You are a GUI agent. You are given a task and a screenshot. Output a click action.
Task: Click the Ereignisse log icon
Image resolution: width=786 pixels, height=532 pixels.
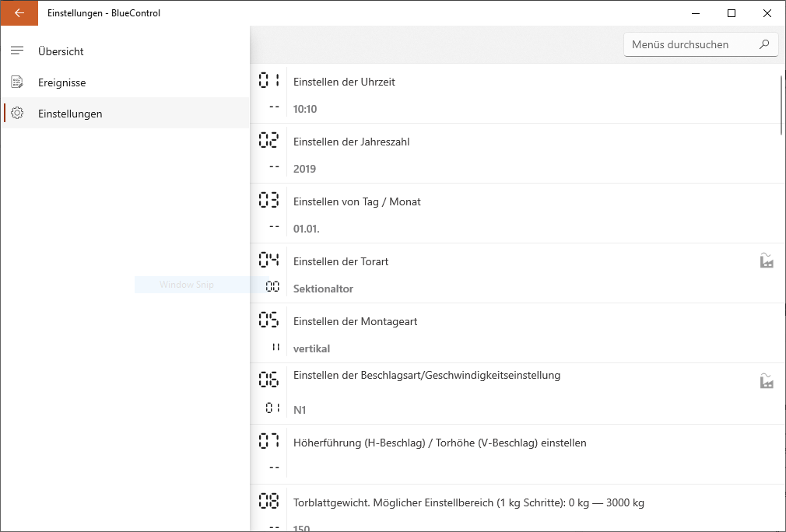(17, 82)
